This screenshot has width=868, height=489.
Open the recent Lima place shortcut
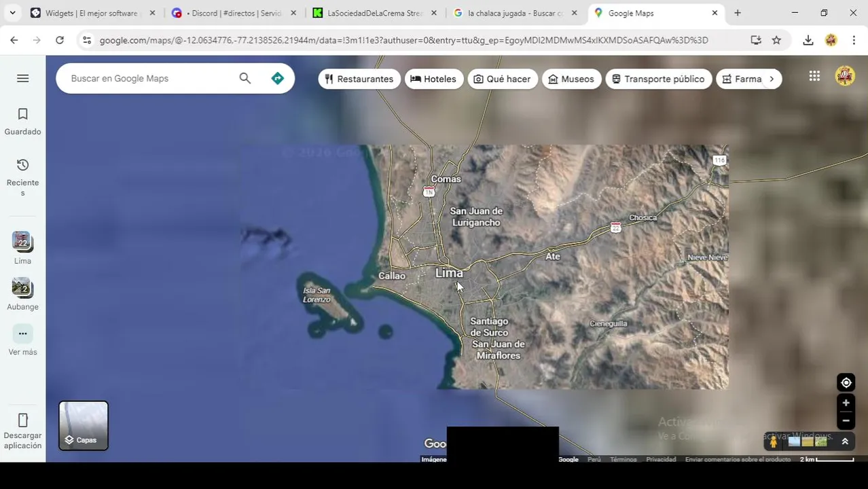22,248
